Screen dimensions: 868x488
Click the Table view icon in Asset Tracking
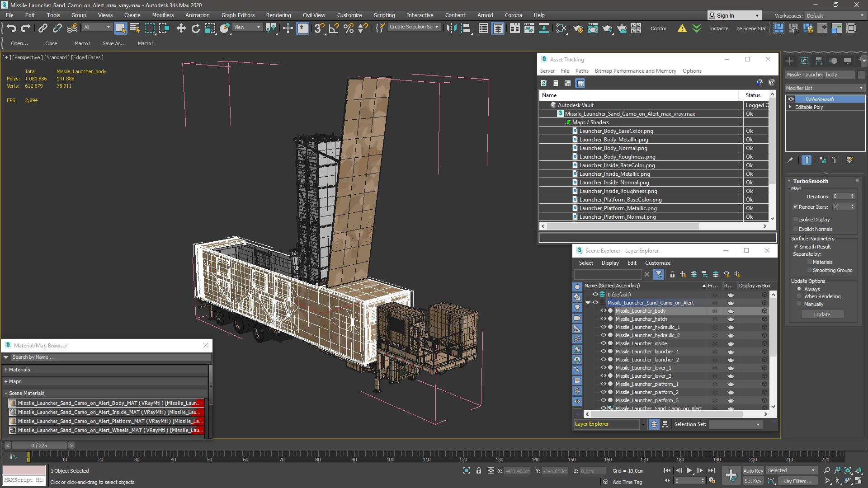580,83
